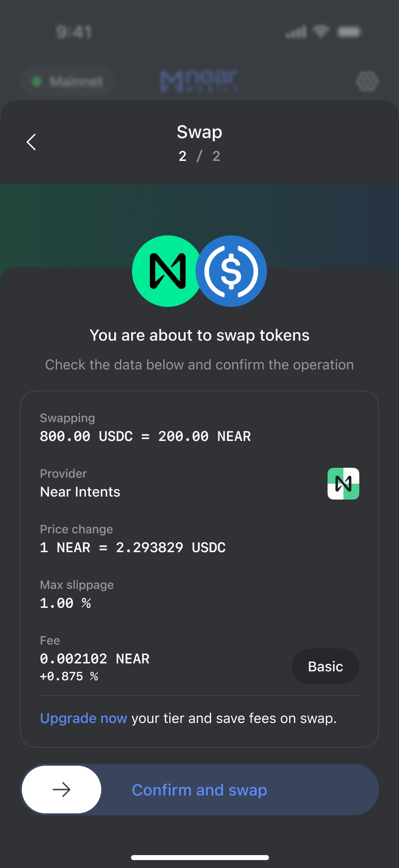Click the Upgrade now link
The image size is (399, 868).
point(83,719)
